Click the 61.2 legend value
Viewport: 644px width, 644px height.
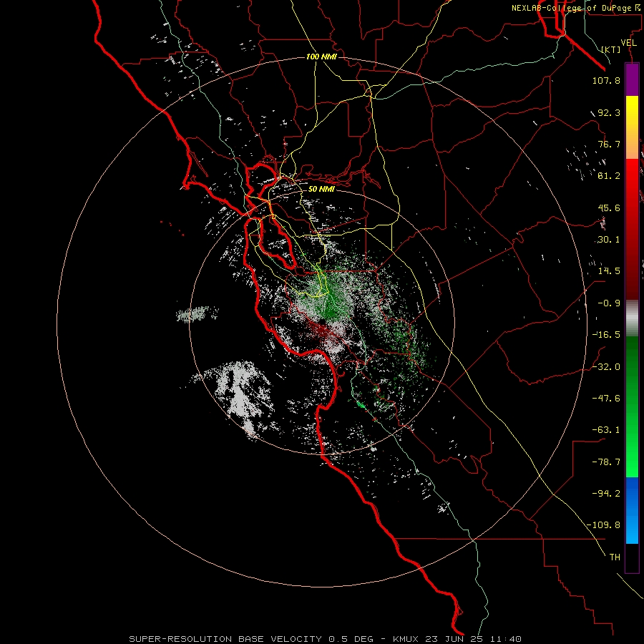click(x=609, y=176)
